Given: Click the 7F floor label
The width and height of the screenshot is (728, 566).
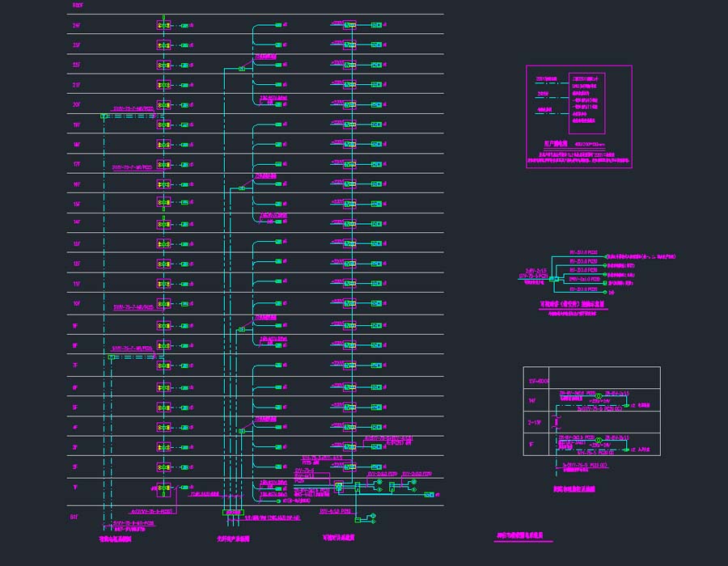Looking at the screenshot, I should point(74,365).
